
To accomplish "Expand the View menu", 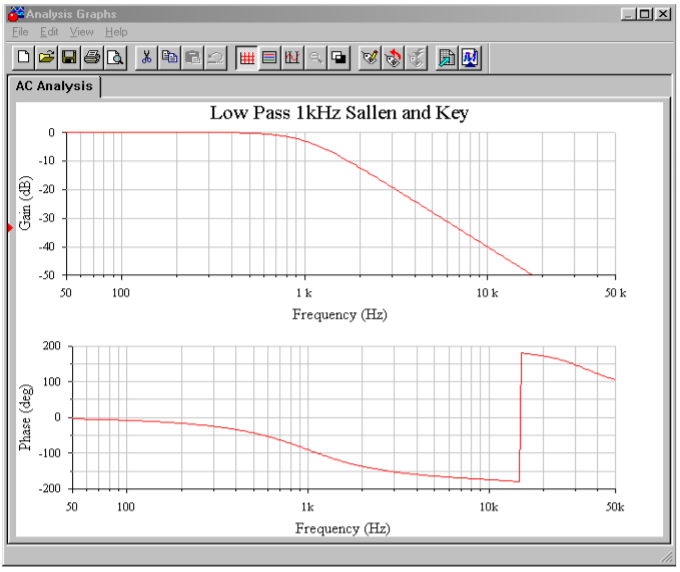I will (81, 32).
